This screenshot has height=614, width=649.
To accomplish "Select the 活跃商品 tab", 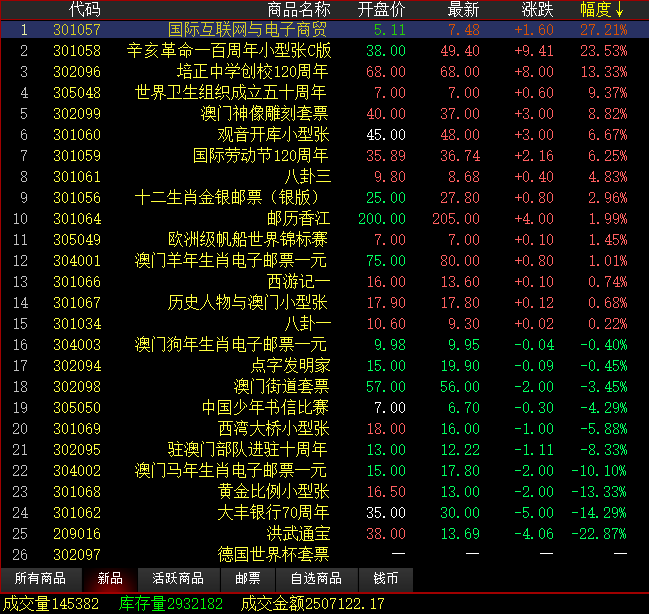I will [x=178, y=578].
